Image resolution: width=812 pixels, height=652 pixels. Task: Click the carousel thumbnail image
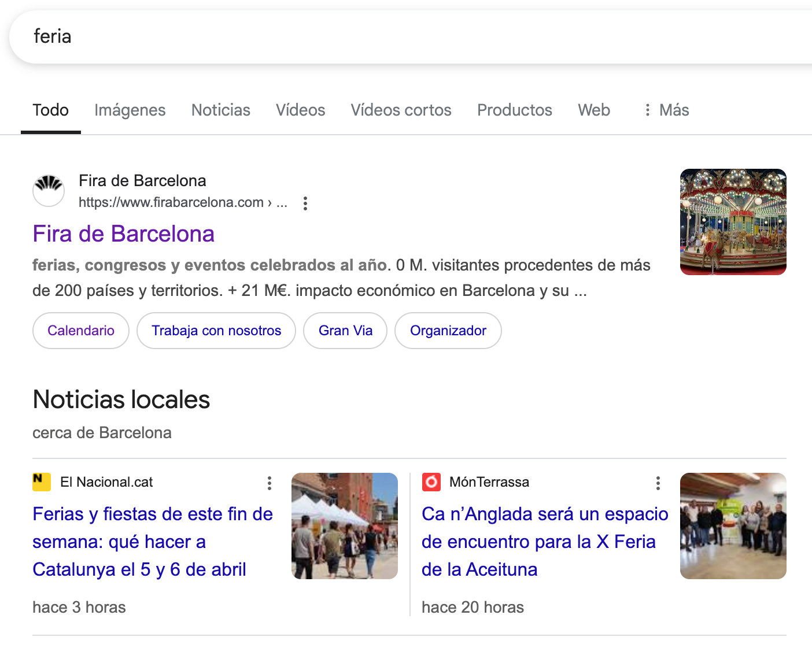coord(733,222)
